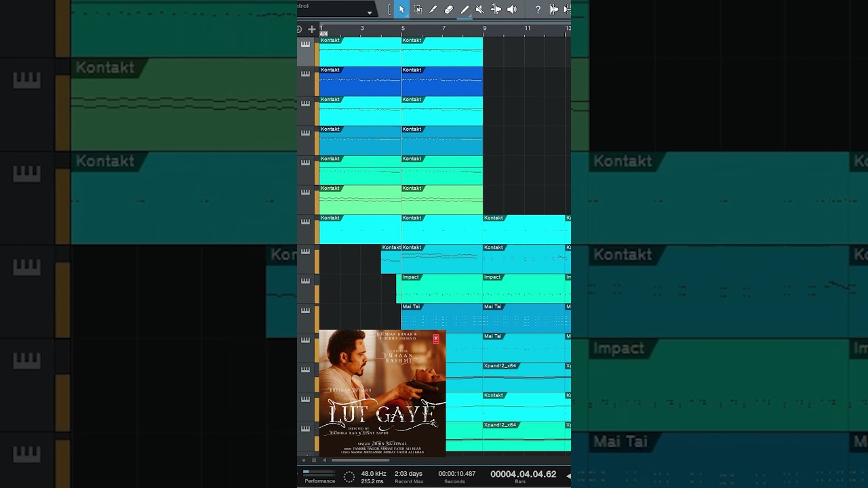The width and height of the screenshot is (868, 488).
Task: Select the Bend tool
Action: click(496, 9)
